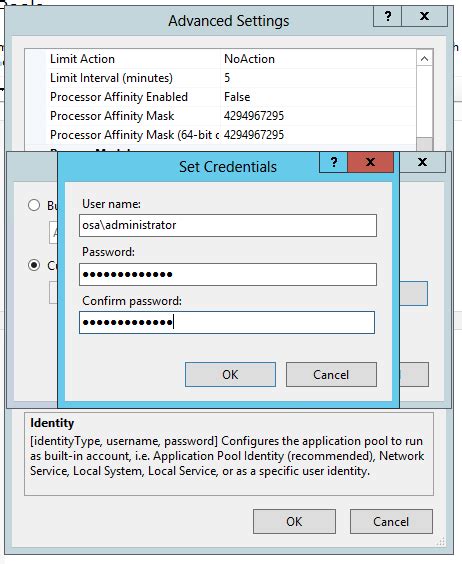The width and height of the screenshot is (462, 564).
Task: Click the Identity description heading
Action: click(52, 423)
